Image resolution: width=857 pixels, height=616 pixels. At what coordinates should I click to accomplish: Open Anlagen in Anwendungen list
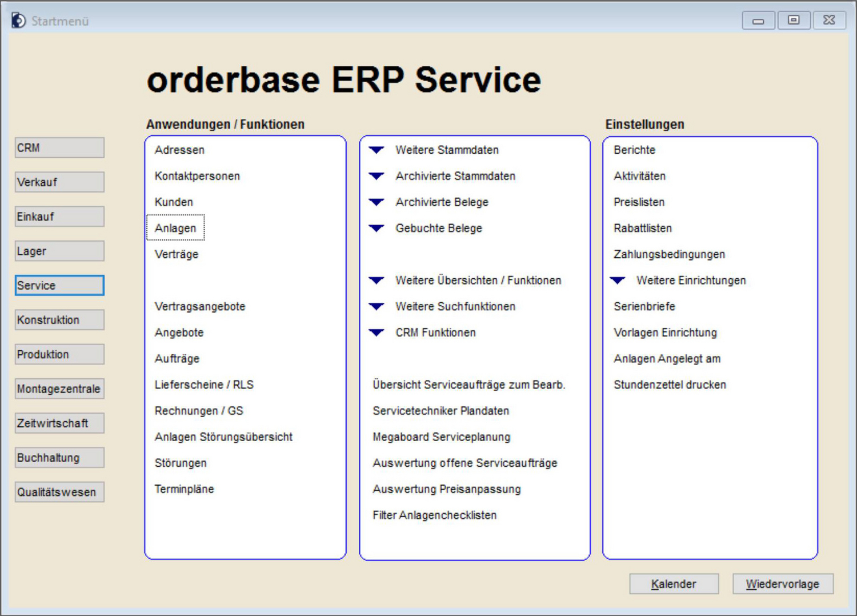[x=175, y=228]
